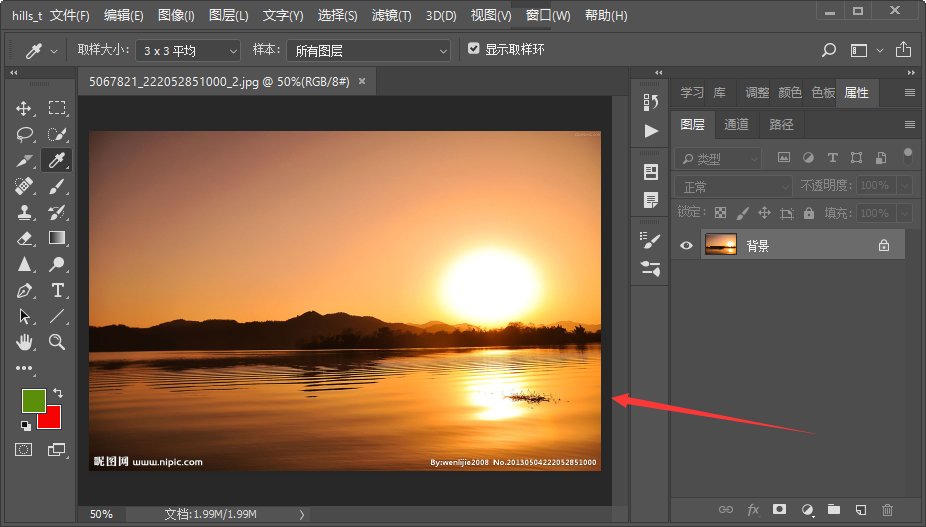The width and height of the screenshot is (926, 527).
Task: Toggle shape layer filter icon
Action: tap(856, 157)
